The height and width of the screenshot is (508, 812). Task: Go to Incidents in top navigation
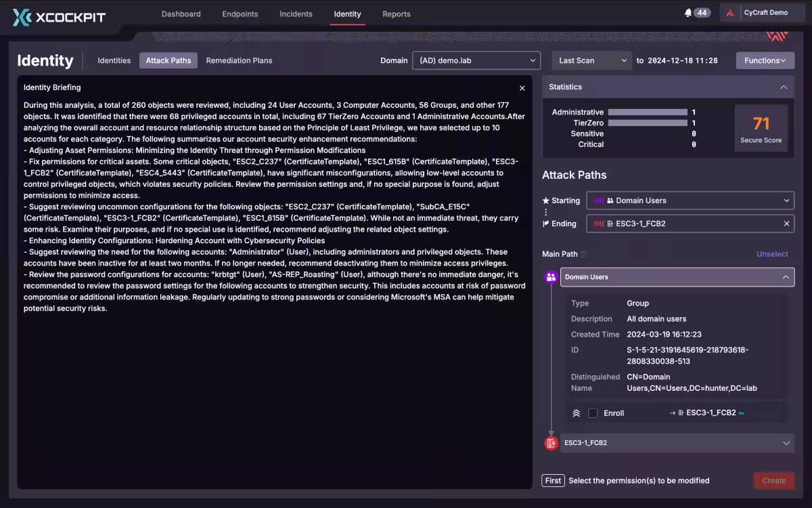pyautogui.click(x=296, y=14)
